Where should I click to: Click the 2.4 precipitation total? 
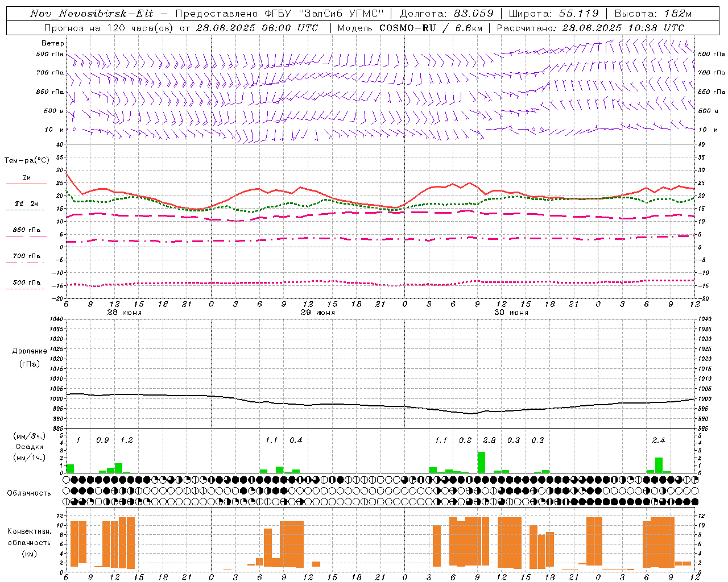coord(659,440)
